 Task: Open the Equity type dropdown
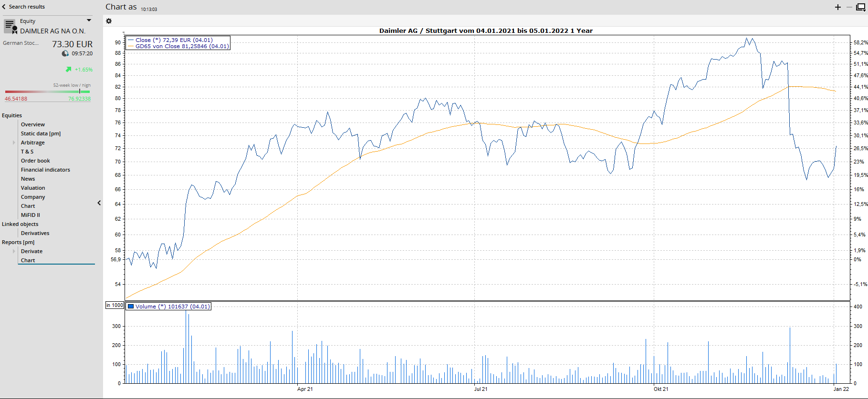(89, 20)
